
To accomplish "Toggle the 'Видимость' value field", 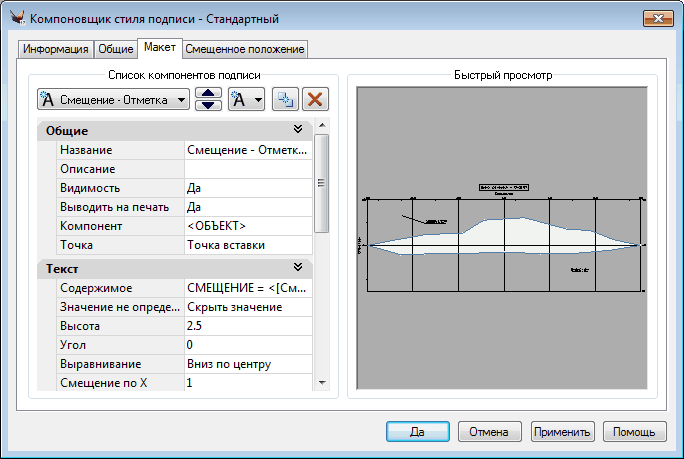I will 247,188.
